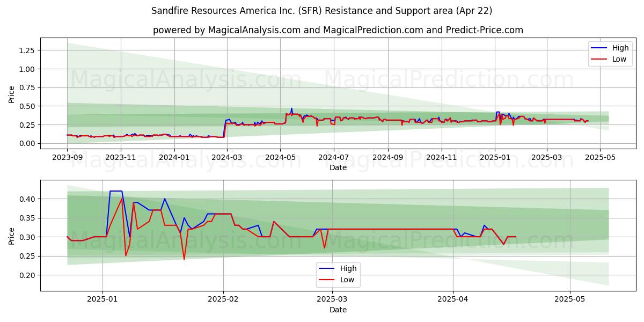Click the '2025-01' tick of the upper chart
This screenshot has width=644, height=322.
(x=495, y=158)
